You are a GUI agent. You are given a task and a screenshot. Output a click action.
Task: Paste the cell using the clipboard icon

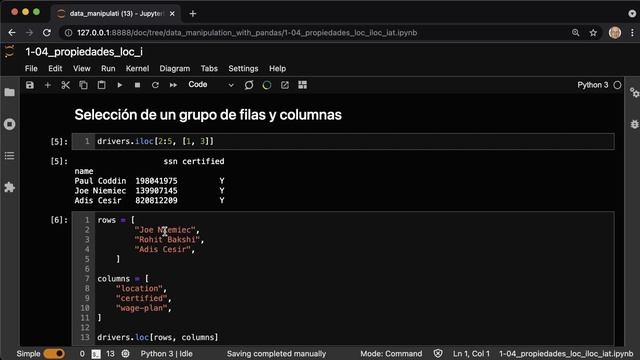click(102, 85)
